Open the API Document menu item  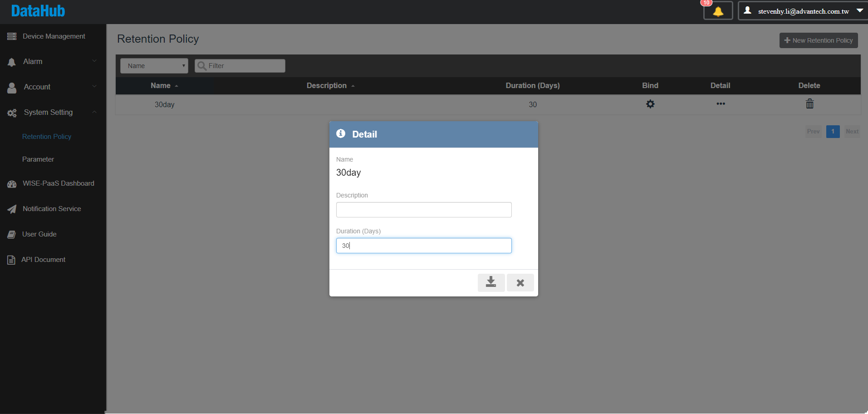(x=44, y=260)
